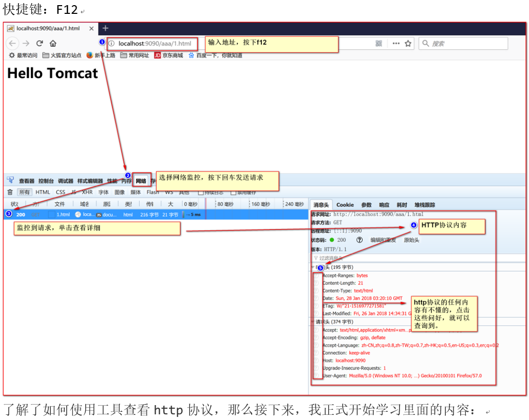The height and width of the screenshot is (420, 529).
Task: Select the 消息头 details tab
Action: [x=321, y=205]
